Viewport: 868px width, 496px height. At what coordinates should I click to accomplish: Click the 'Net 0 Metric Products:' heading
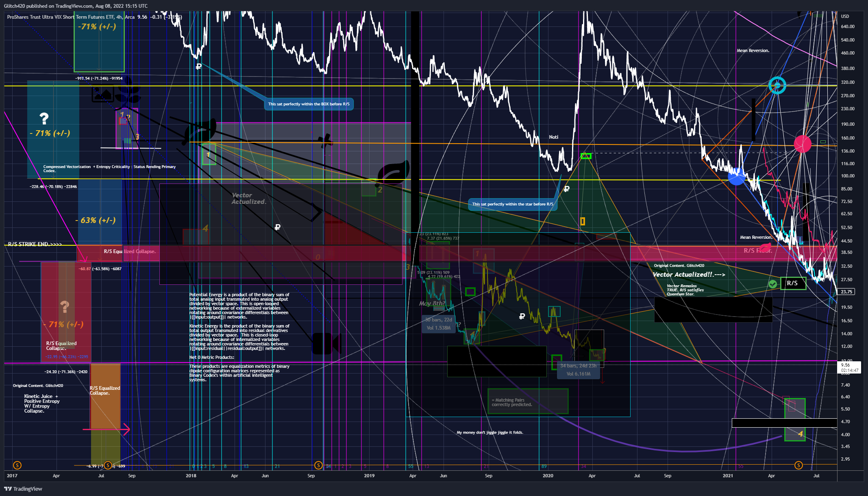point(212,357)
